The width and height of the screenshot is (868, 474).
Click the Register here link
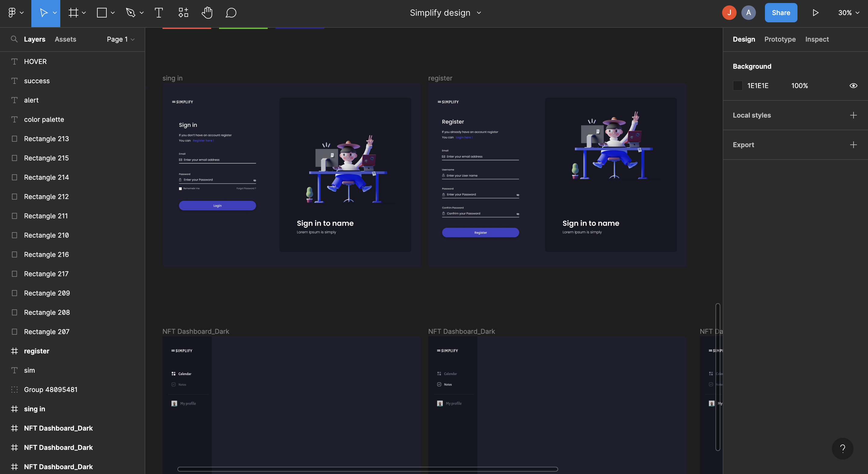coord(203,141)
